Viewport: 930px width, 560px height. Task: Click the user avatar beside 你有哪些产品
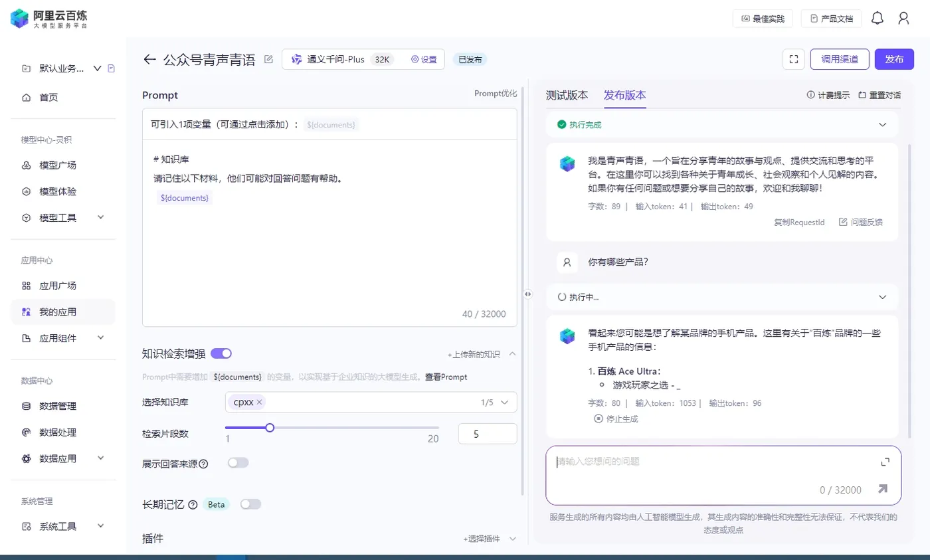pos(567,262)
